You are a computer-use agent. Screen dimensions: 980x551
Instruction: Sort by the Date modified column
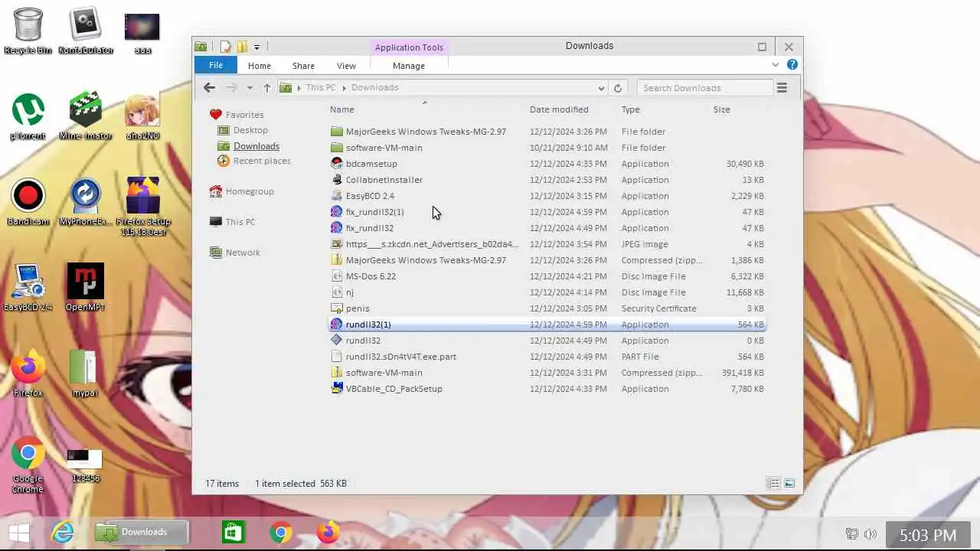pos(559,109)
